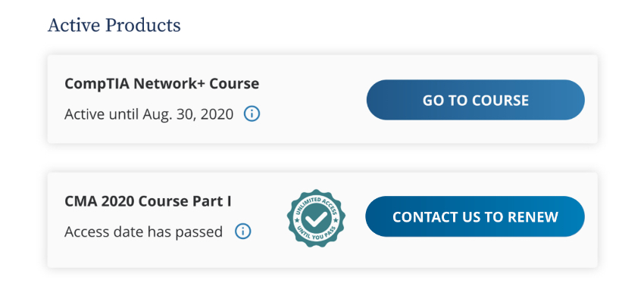The image size is (644, 286).
Task: Click the GO TO COURSE button
Action: [476, 100]
